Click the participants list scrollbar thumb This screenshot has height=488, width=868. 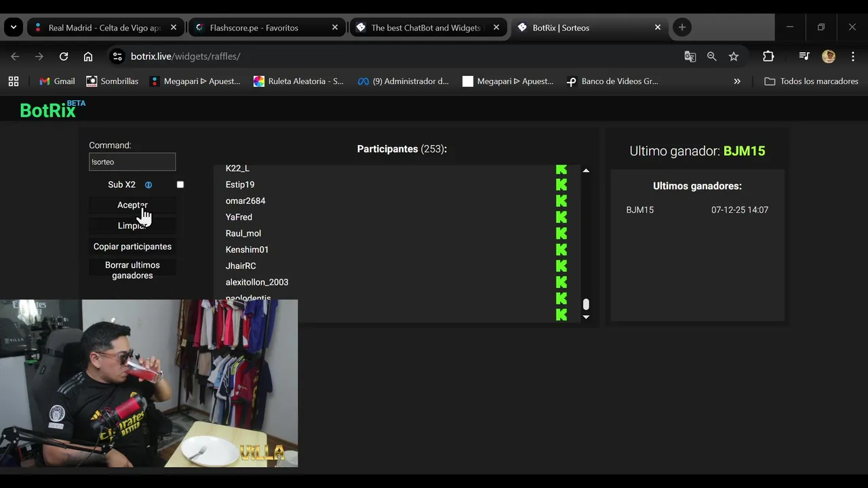tap(586, 304)
